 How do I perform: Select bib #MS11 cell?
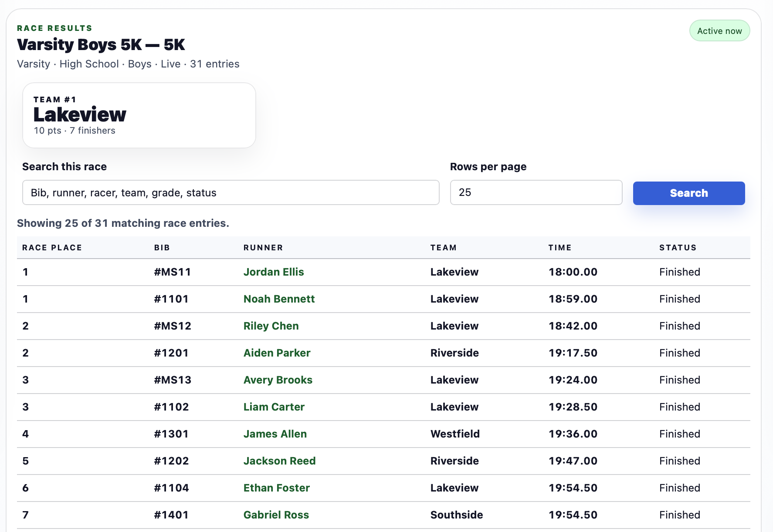173,272
